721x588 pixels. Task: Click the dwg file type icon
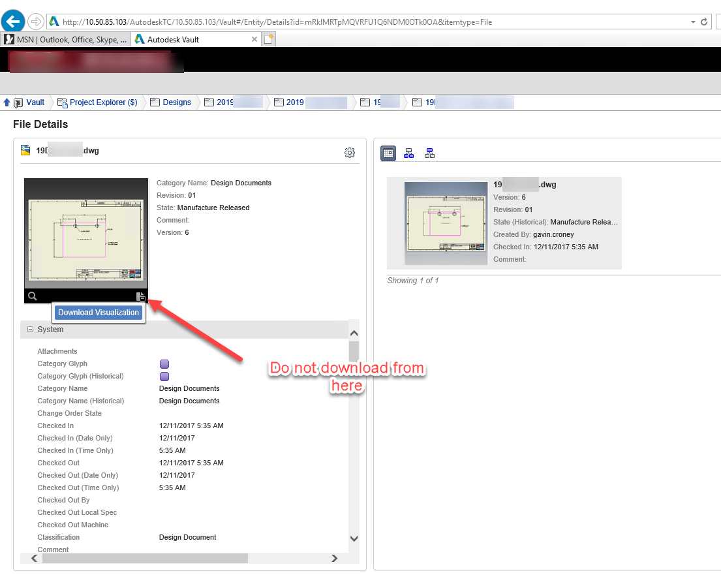[25, 150]
